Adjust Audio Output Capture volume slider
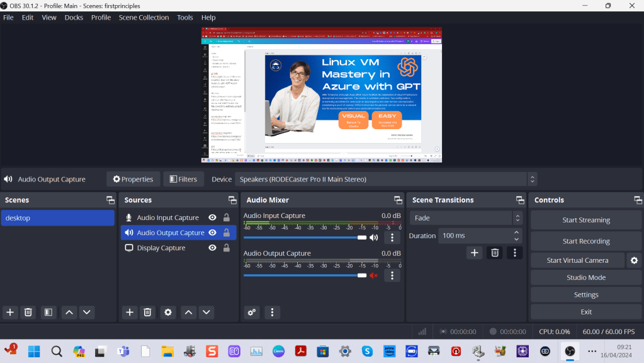 [x=305, y=275]
